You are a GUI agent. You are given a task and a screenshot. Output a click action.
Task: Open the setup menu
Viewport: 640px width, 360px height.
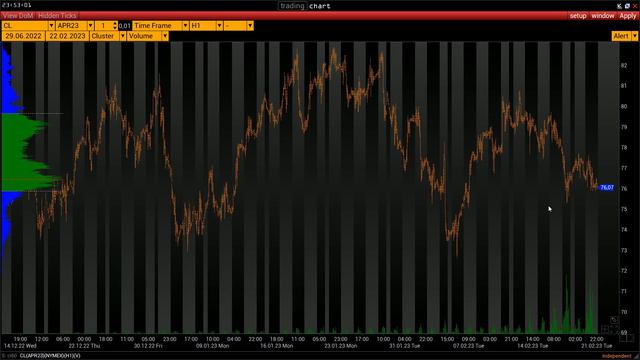click(578, 16)
